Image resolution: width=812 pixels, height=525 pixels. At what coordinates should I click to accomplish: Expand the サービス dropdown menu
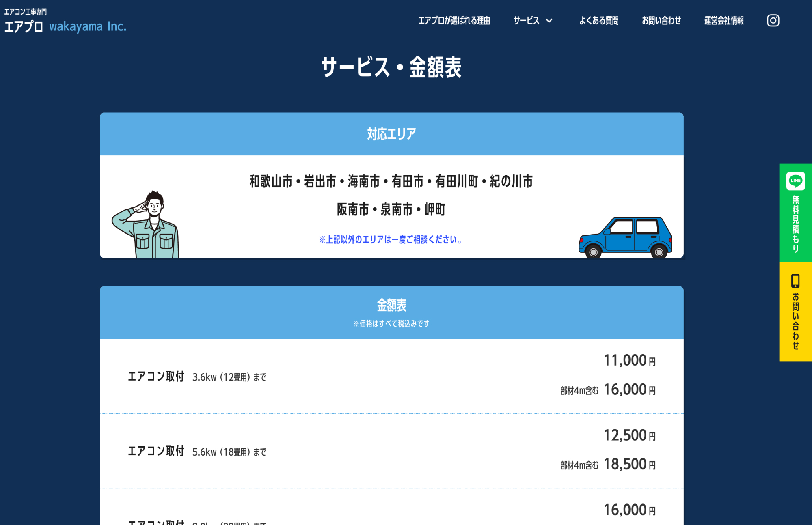point(527,20)
